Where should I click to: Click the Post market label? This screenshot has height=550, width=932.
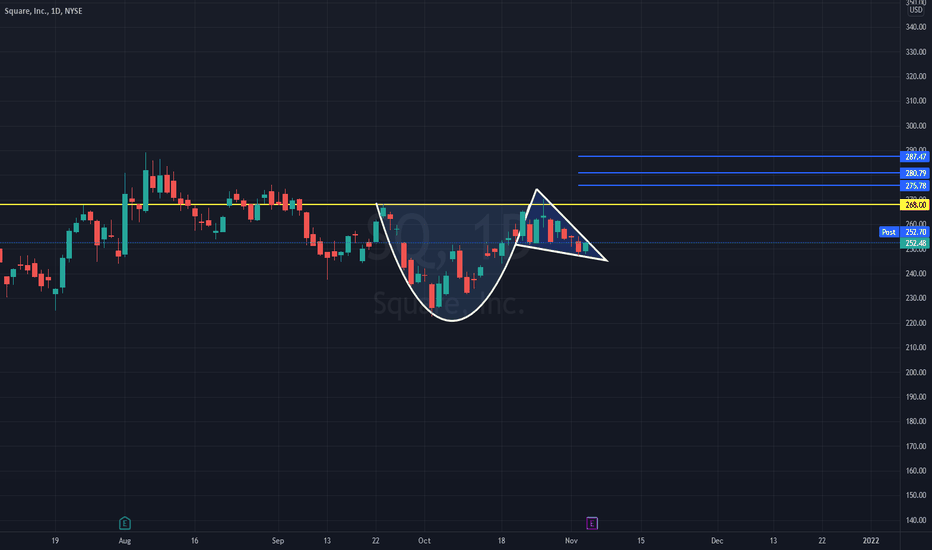[889, 232]
